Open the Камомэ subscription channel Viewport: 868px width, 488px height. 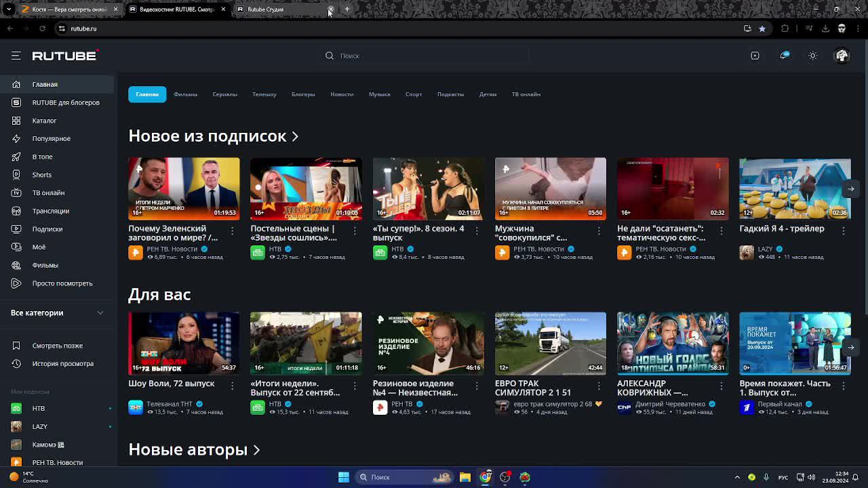tap(57, 445)
